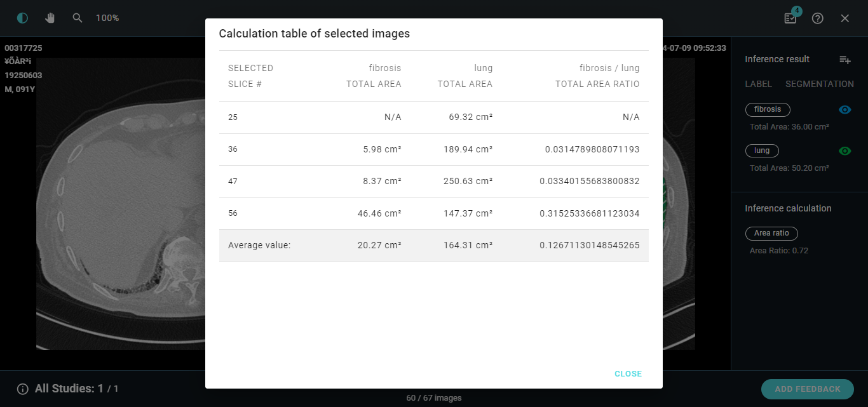Hide the lung segmentation eye toggle

tap(844, 151)
